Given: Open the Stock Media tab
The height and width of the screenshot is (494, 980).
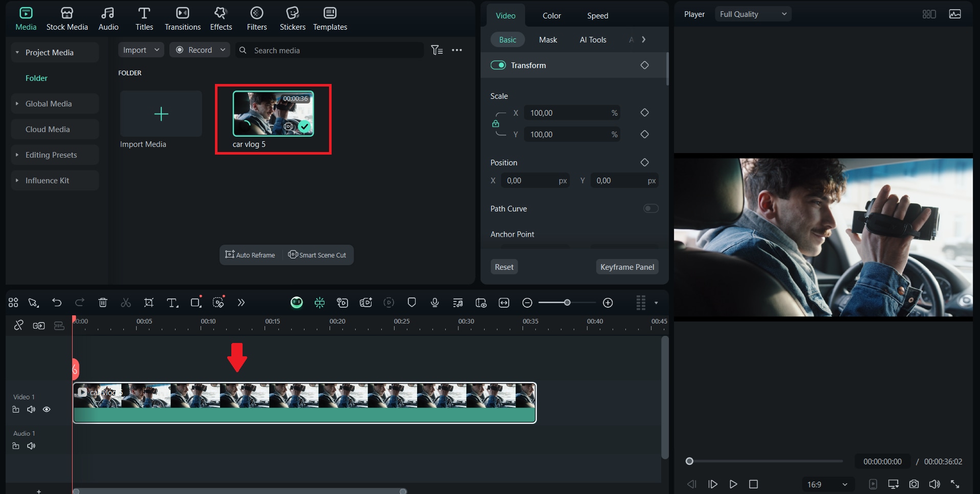Looking at the screenshot, I should pyautogui.click(x=67, y=19).
